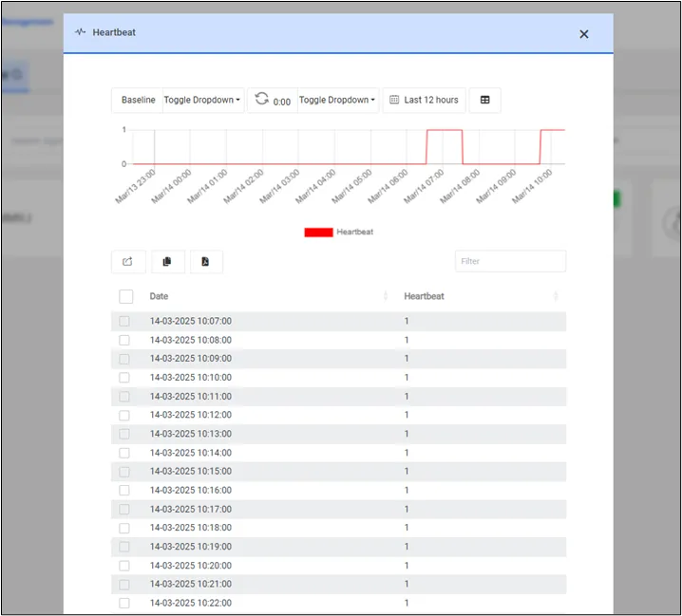Close the Heartbeat dialog
This screenshot has height=616, width=682.
[584, 34]
